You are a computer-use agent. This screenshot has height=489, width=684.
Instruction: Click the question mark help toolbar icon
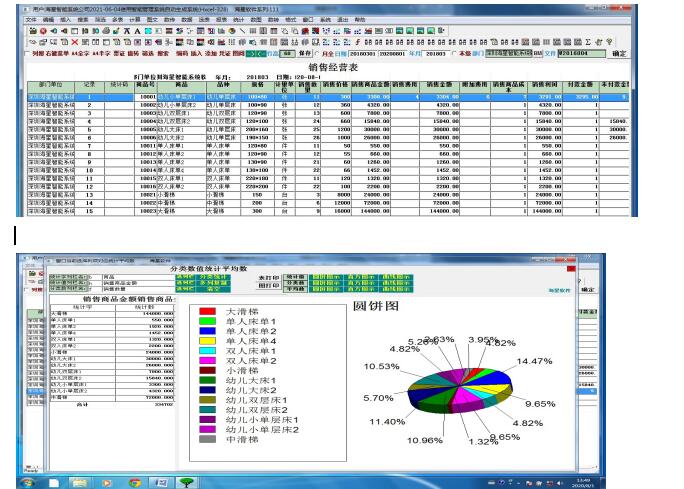tap(610, 42)
